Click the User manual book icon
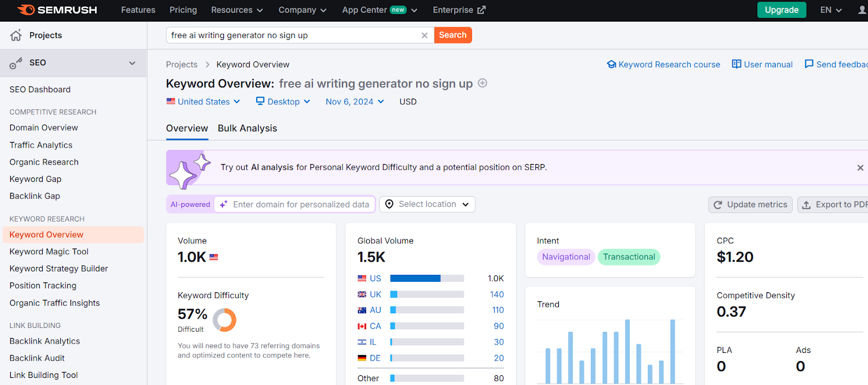Screen dimensions: 868x385 (736, 64)
